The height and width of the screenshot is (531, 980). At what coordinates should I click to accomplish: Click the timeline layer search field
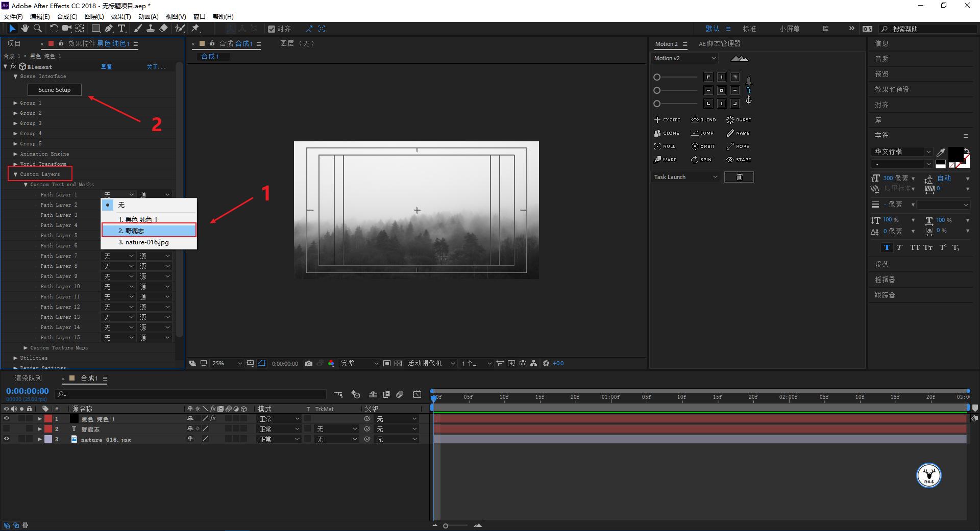pyautogui.click(x=194, y=394)
